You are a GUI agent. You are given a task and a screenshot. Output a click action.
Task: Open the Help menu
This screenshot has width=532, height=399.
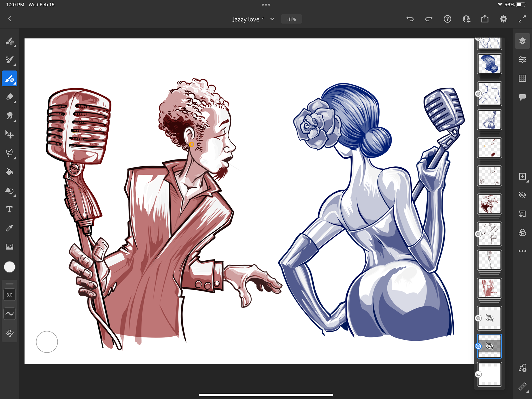click(x=447, y=19)
